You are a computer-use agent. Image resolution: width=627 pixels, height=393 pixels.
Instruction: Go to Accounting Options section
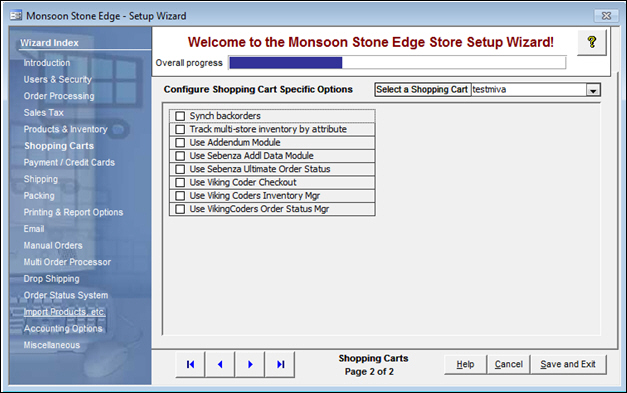click(63, 329)
